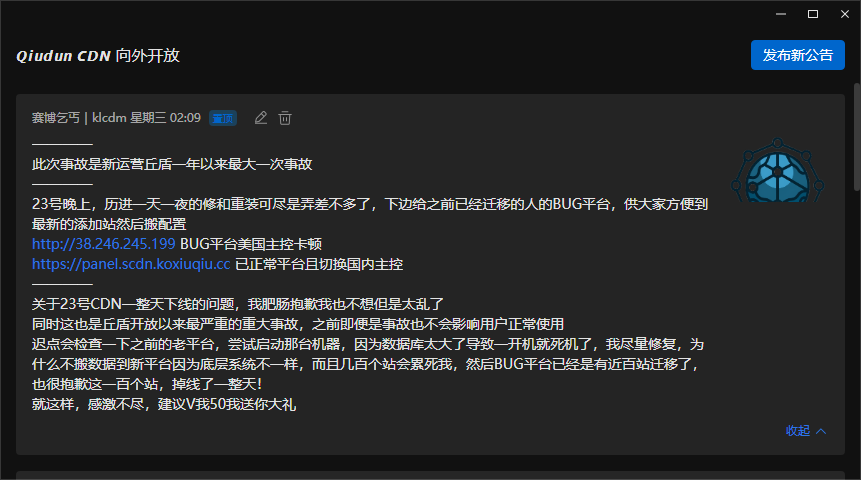Click the Qiudun CDN 向外开放 title

(98, 55)
